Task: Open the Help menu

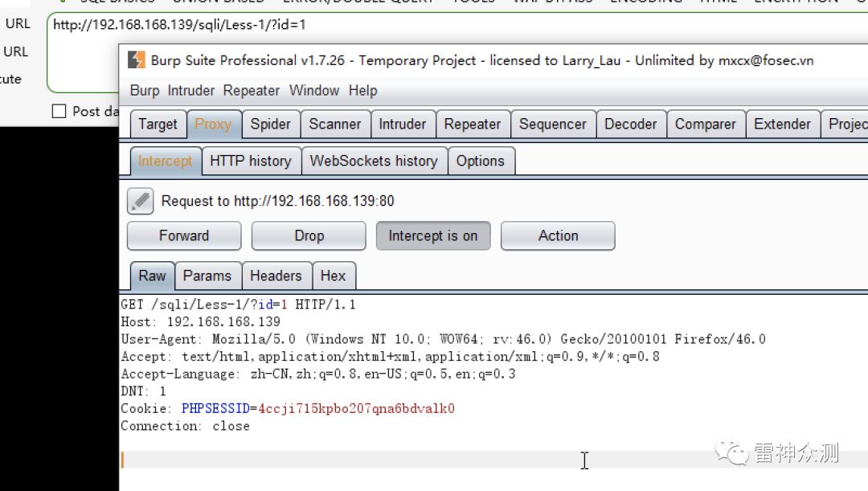Action: (362, 90)
